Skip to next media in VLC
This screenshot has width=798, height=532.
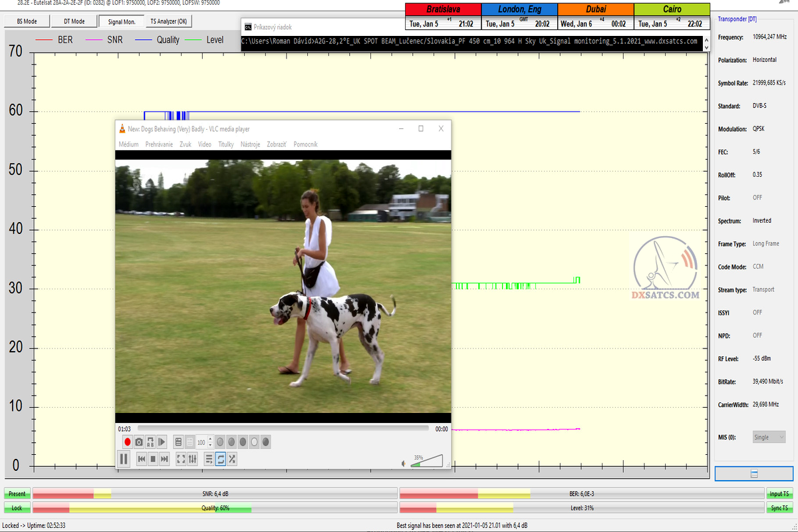pyautogui.click(x=164, y=459)
